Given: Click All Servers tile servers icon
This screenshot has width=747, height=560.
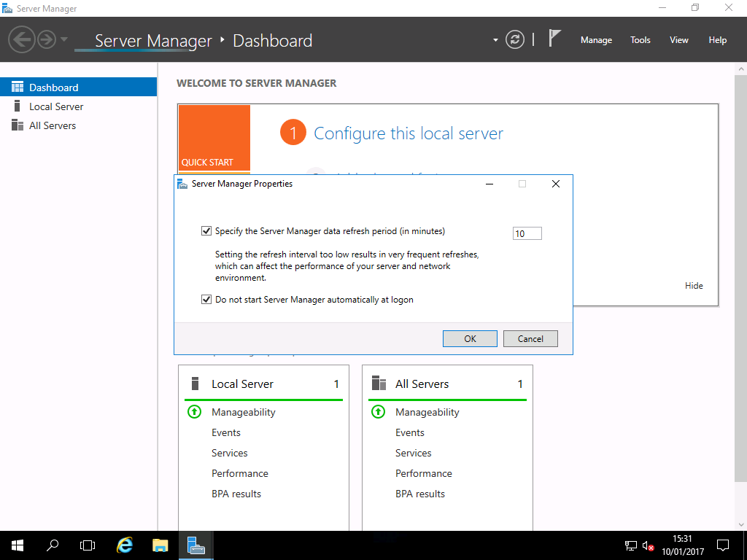Looking at the screenshot, I should click(x=379, y=383).
